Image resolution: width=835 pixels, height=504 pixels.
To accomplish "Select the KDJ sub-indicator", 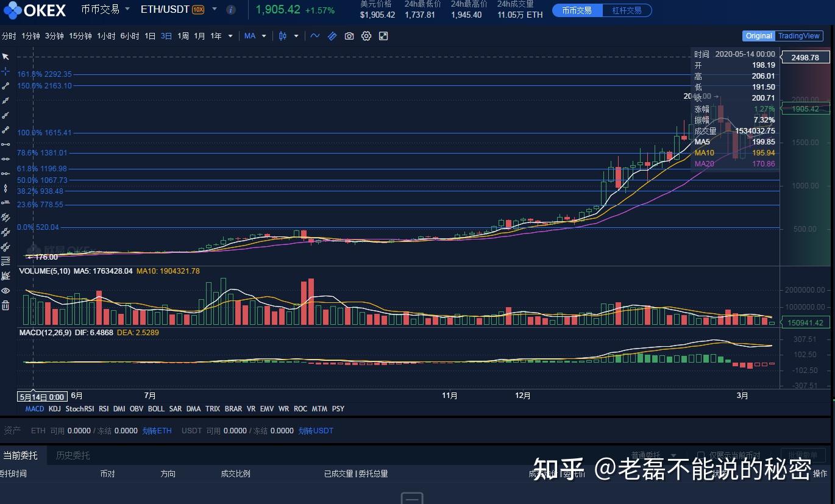I will (55, 409).
